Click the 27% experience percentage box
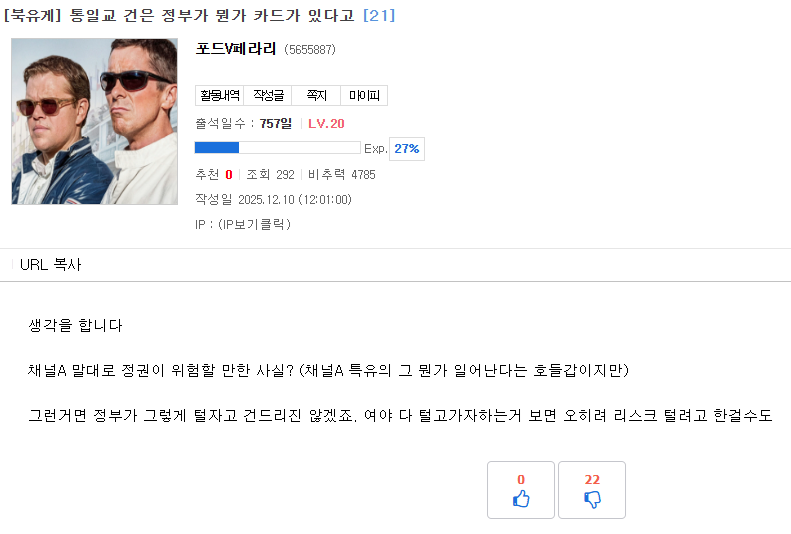The image size is (791, 534). 406,148
